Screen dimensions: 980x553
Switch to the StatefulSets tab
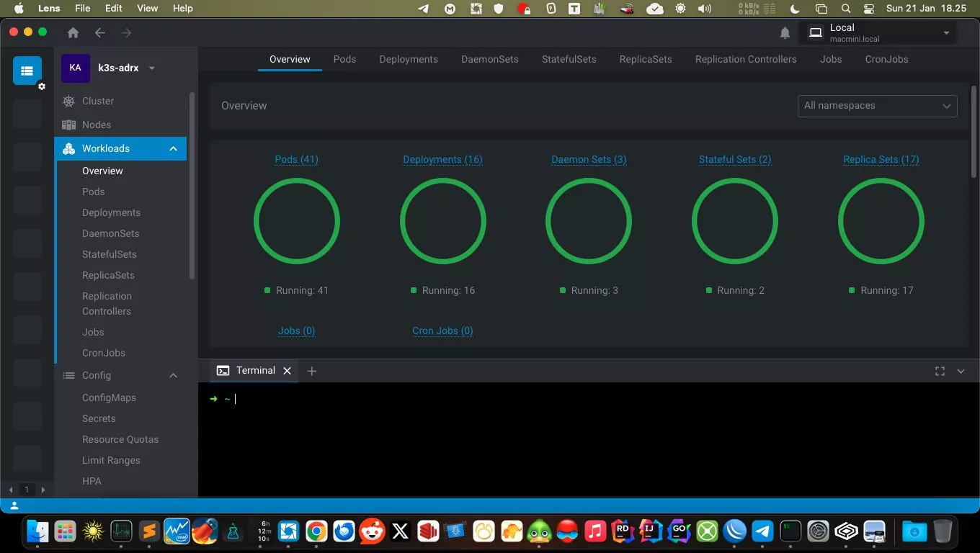[569, 59]
